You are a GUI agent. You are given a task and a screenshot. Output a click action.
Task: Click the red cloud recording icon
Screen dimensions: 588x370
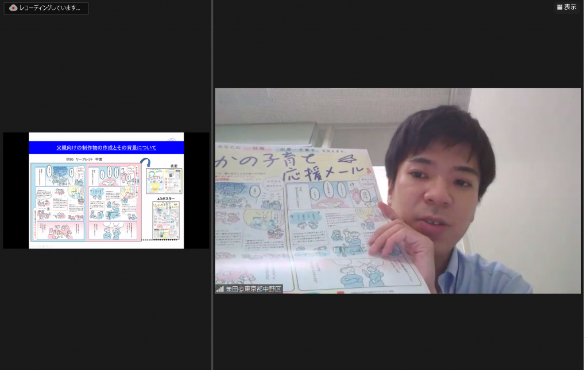[13, 8]
